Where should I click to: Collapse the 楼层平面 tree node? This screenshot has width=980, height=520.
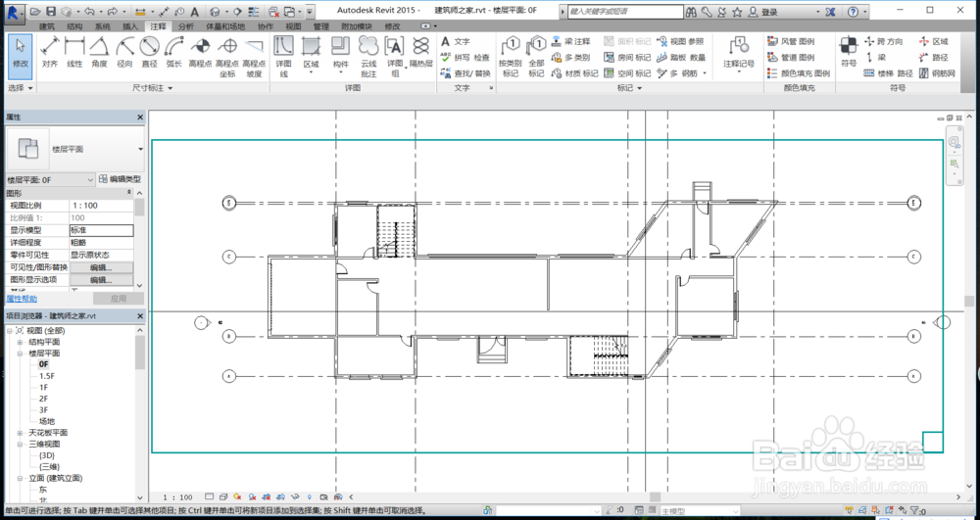20,354
